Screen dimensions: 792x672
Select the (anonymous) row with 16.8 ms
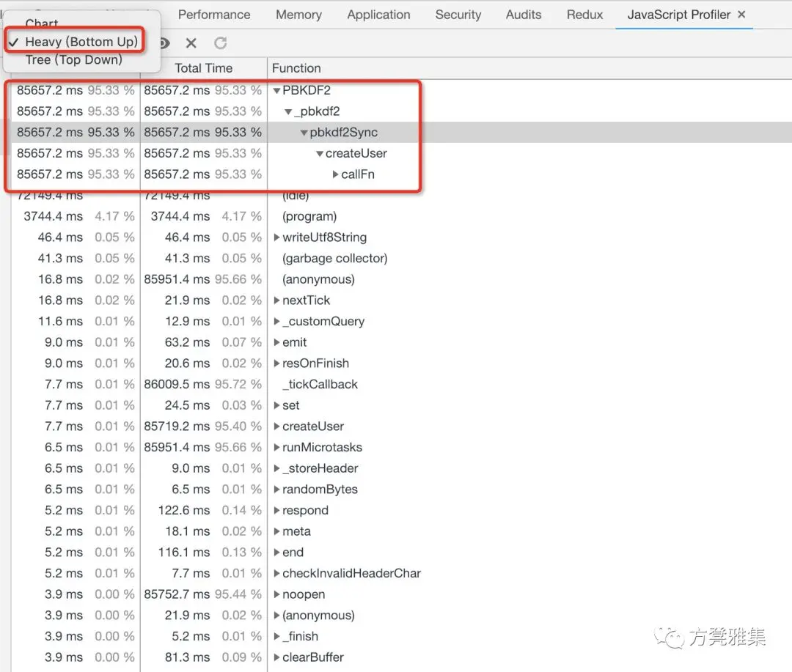401,279
